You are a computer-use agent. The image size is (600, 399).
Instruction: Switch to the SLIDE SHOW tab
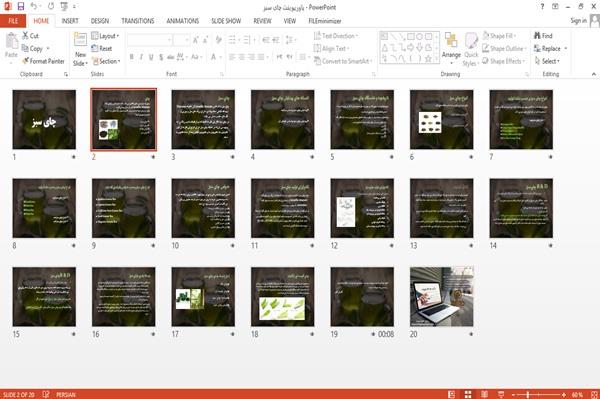226,21
